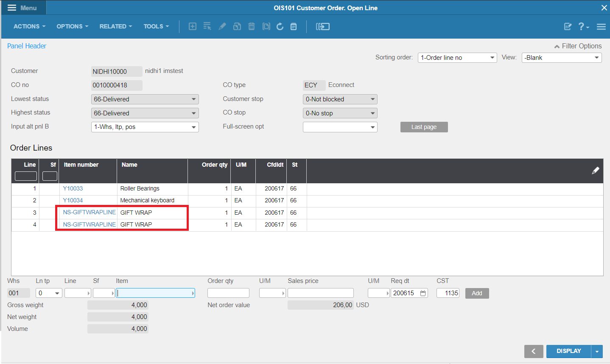
Task: Click the Sales price U/M browse arrow
Action: tap(387, 293)
